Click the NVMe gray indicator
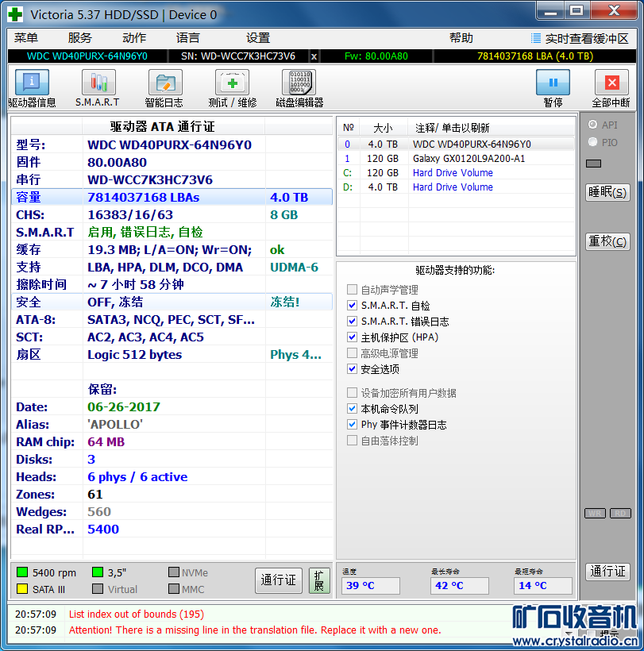Screen dimensions: 644x651 point(174,572)
